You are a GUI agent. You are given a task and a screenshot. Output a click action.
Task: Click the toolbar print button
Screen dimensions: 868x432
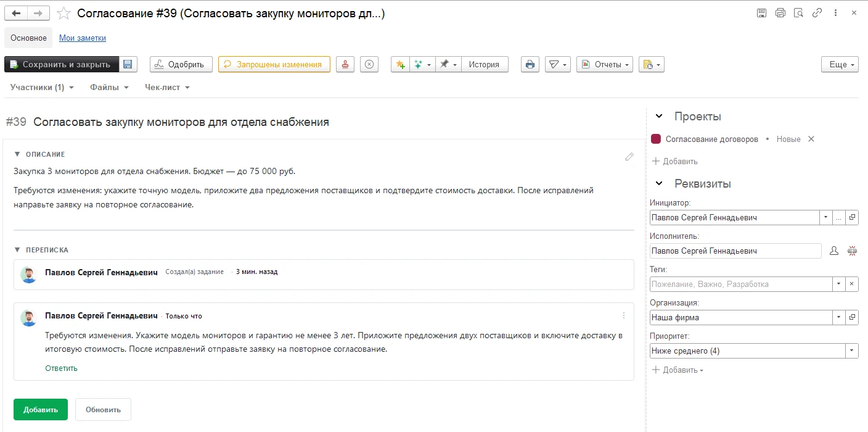(530, 64)
